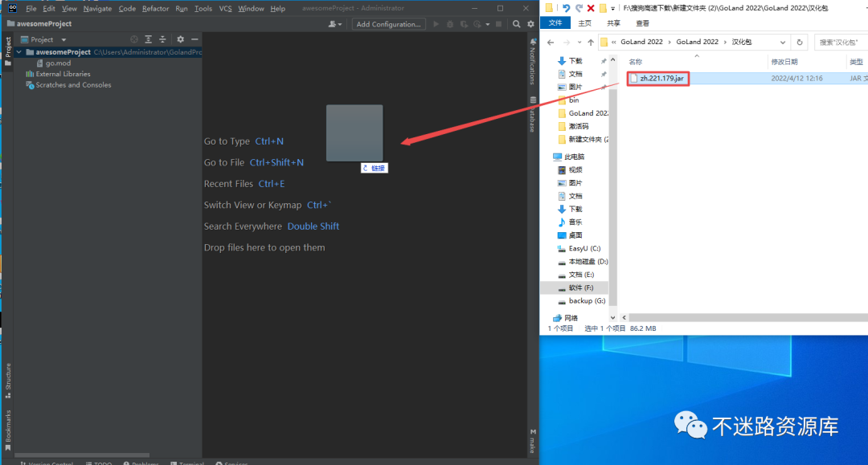Open the Refactor menu

tap(156, 8)
